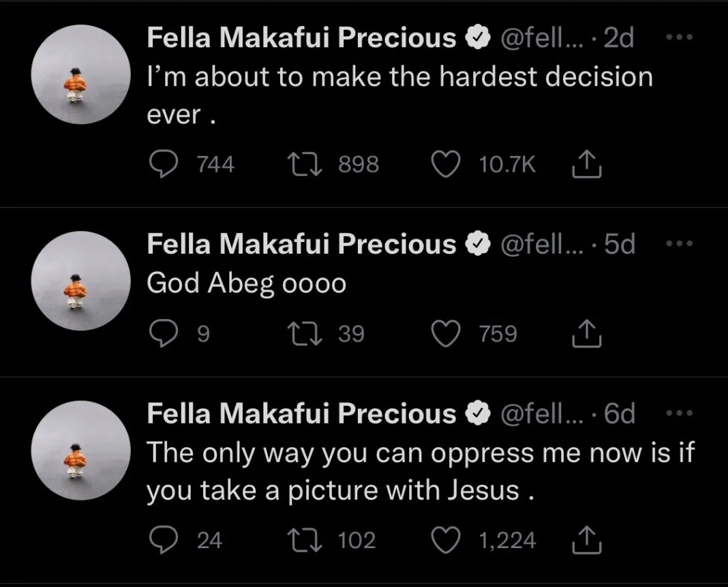Open more options on the 2d tweet
The image size is (728, 587).
[680, 39]
